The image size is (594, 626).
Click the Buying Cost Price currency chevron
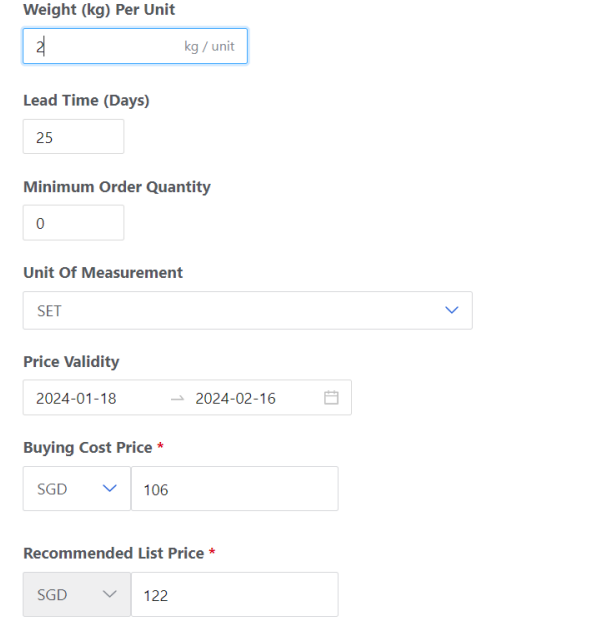coord(109,488)
